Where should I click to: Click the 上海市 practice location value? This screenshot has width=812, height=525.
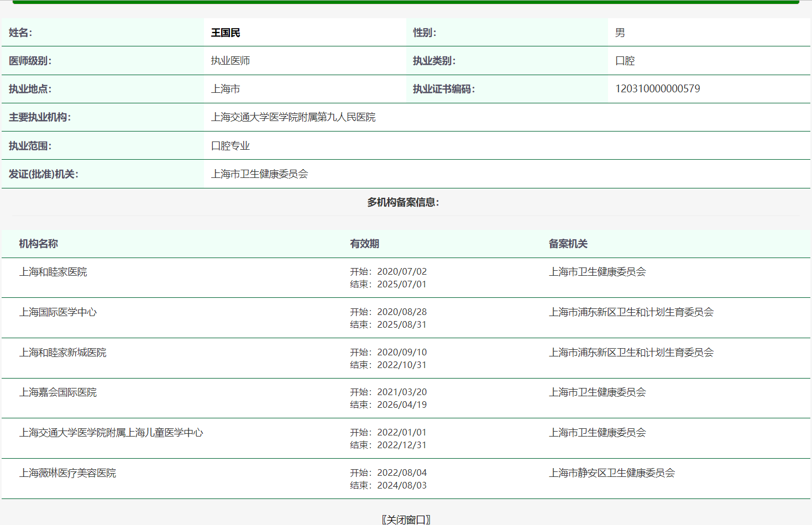[x=226, y=89]
